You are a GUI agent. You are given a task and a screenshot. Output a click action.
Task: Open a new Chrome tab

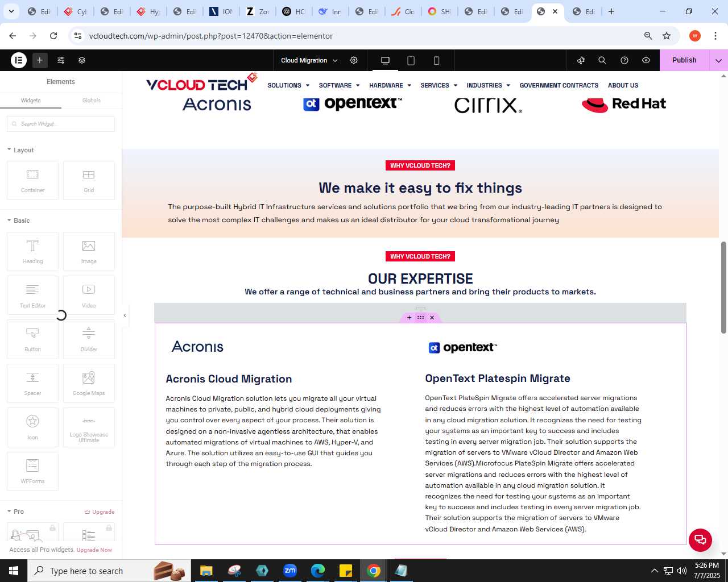point(611,11)
